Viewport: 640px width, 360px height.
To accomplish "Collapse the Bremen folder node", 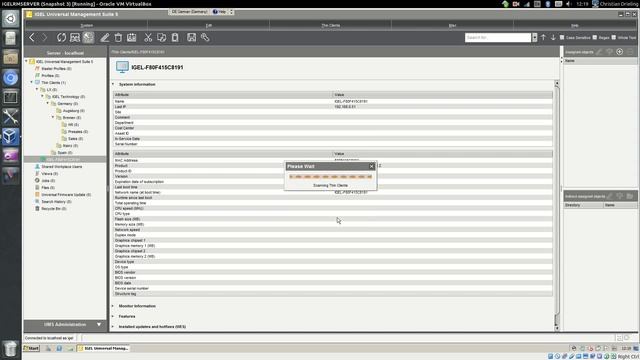I will pos(53,118).
